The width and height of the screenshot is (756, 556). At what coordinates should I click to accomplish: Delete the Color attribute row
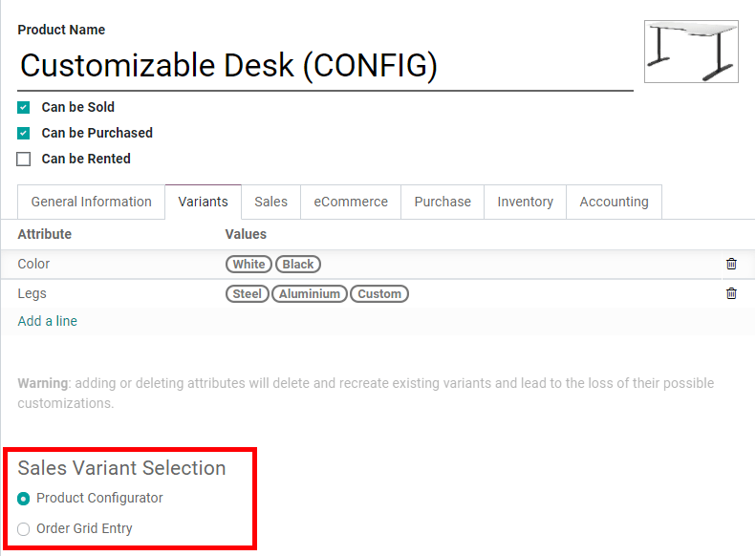pyautogui.click(x=731, y=264)
